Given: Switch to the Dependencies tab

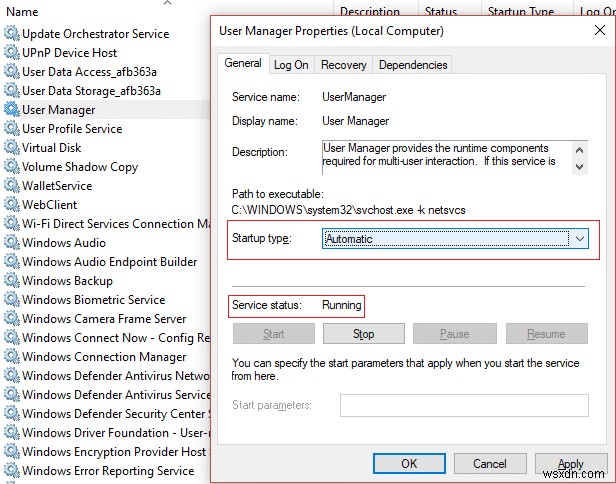Looking at the screenshot, I should (x=413, y=65).
